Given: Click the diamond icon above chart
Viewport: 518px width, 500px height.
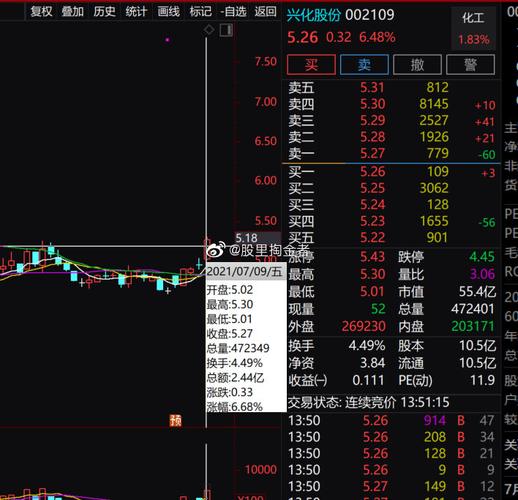Looking at the screenshot, I should click(209, 30).
